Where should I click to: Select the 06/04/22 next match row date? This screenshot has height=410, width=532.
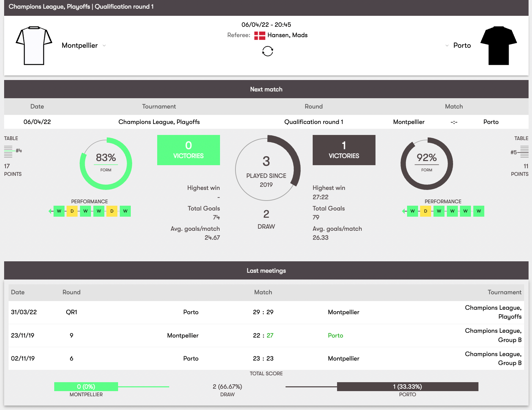pyautogui.click(x=37, y=122)
